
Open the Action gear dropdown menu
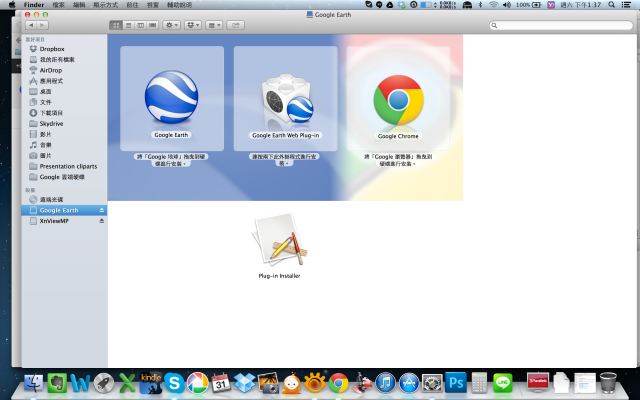pyautogui.click(x=171, y=25)
